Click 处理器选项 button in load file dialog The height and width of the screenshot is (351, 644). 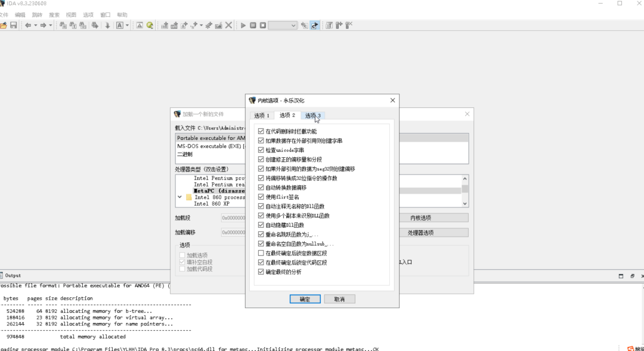click(420, 233)
